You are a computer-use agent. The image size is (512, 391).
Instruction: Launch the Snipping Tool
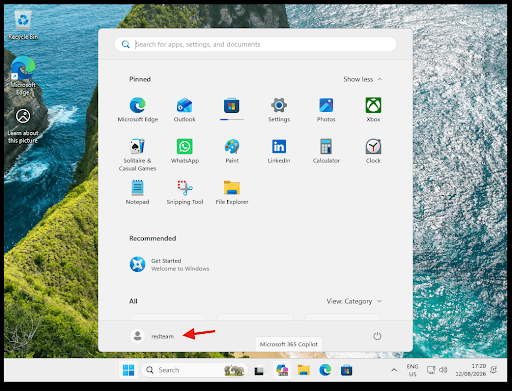pos(185,192)
